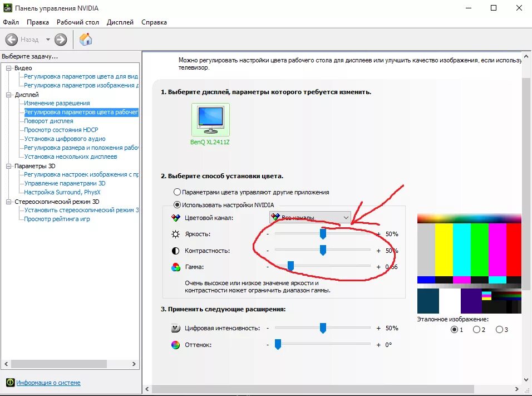Click plus button beside Контрастность slider
532x396 pixels.
pyautogui.click(x=378, y=251)
